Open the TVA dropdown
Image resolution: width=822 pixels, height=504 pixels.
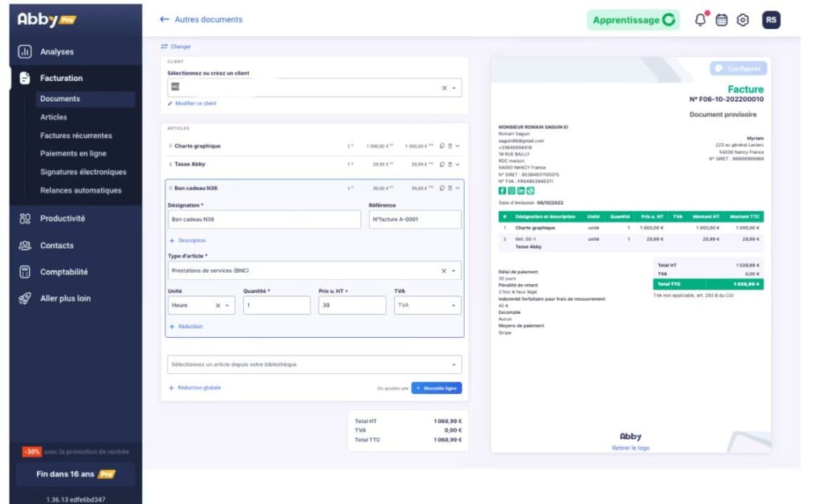(x=427, y=306)
